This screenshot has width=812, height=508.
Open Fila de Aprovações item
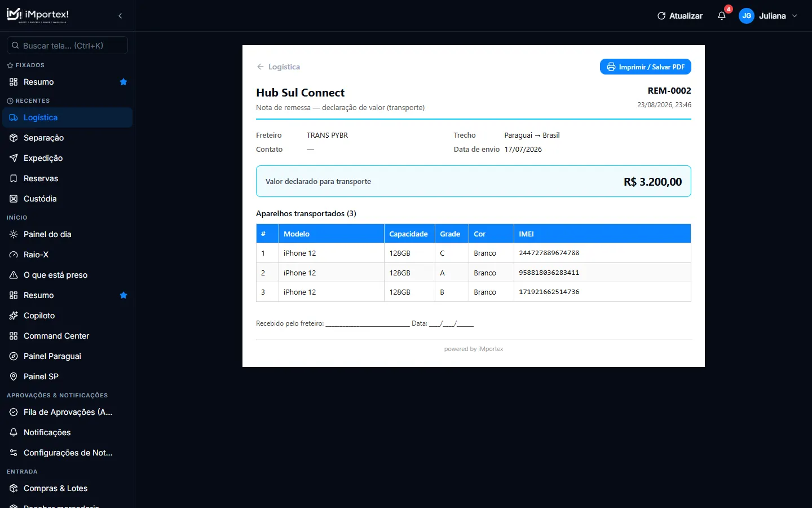[67, 412]
